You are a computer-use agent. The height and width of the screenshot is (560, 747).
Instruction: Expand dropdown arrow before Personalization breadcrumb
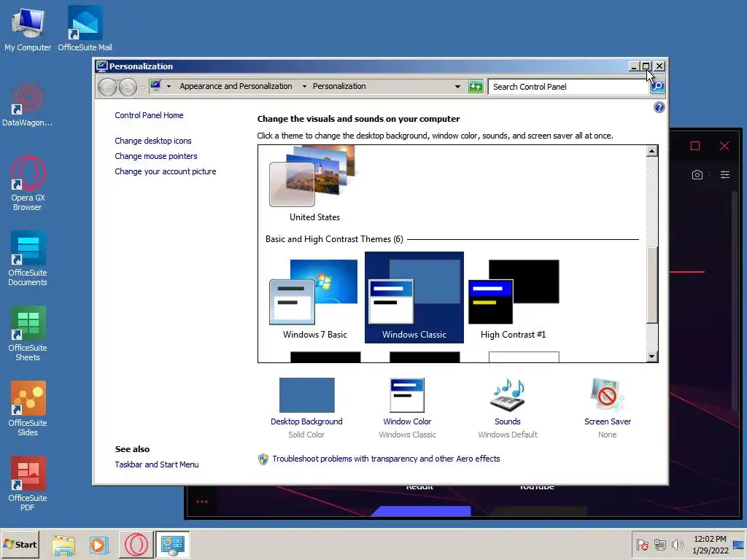tap(304, 86)
